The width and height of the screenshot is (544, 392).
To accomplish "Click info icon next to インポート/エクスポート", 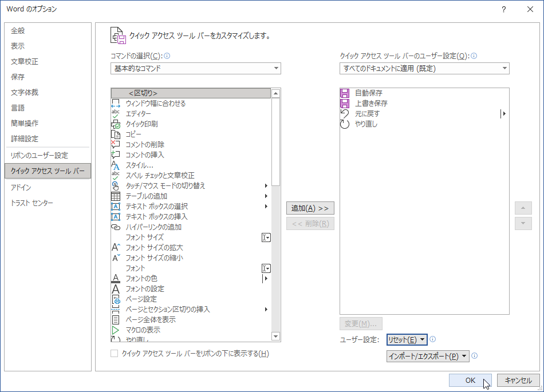I will 475,355.
